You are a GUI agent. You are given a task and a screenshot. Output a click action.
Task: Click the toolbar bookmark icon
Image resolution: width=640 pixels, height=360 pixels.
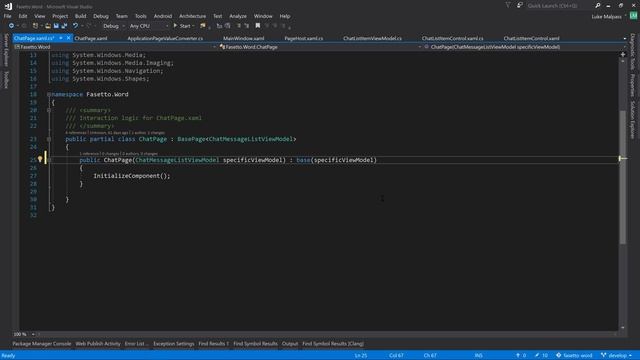pyautogui.click(x=258, y=26)
